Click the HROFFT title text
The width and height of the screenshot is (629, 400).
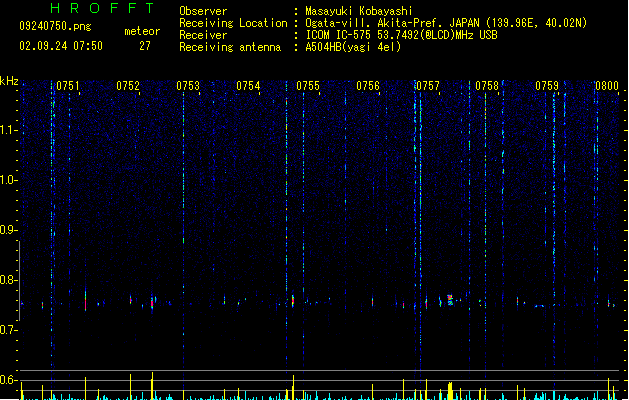(103, 8)
